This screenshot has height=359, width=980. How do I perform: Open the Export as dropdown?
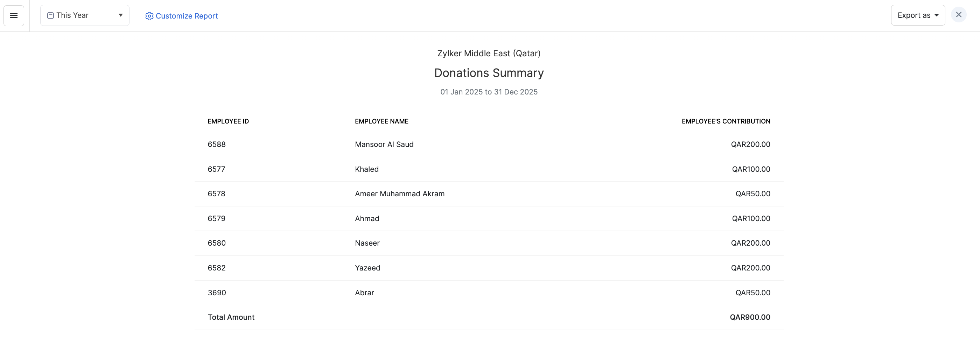tap(918, 16)
